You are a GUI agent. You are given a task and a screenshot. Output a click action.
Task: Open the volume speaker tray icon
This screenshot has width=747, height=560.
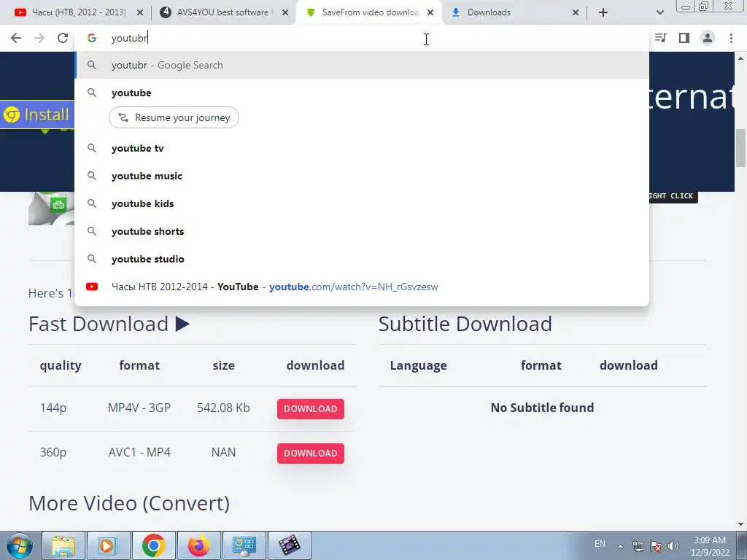coord(673,546)
